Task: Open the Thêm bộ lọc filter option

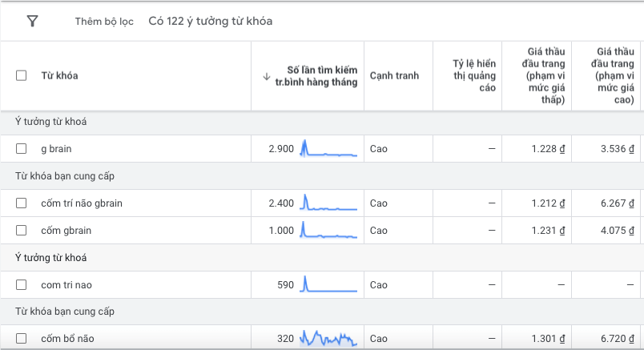Action: click(x=104, y=22)
